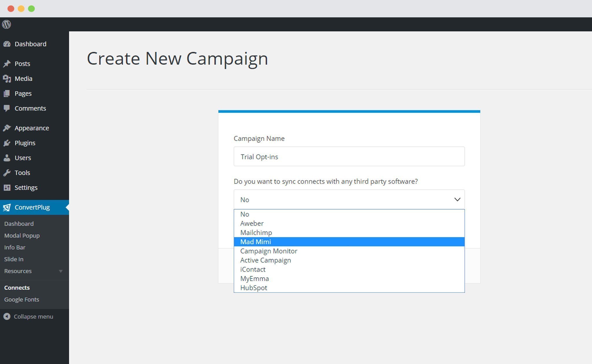Choose No in the dropdown list
The width and height of the screenshot is (592, 364).
tap(349, 214)
